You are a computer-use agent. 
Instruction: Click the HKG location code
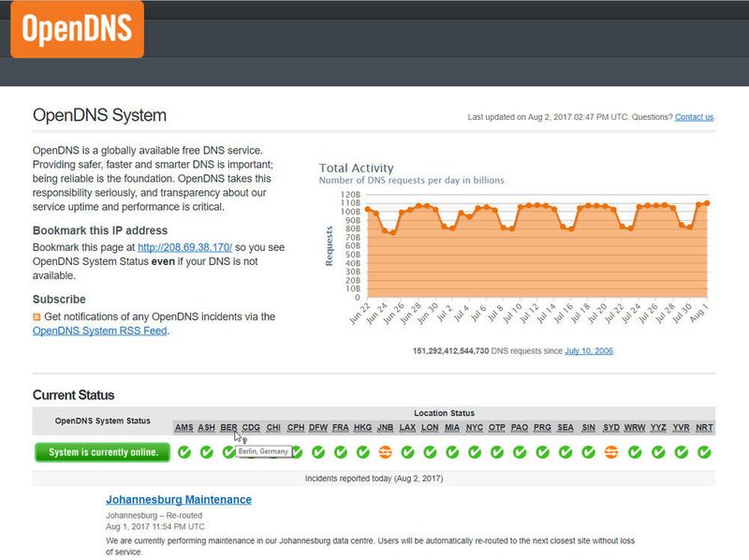tap(363, 428)
